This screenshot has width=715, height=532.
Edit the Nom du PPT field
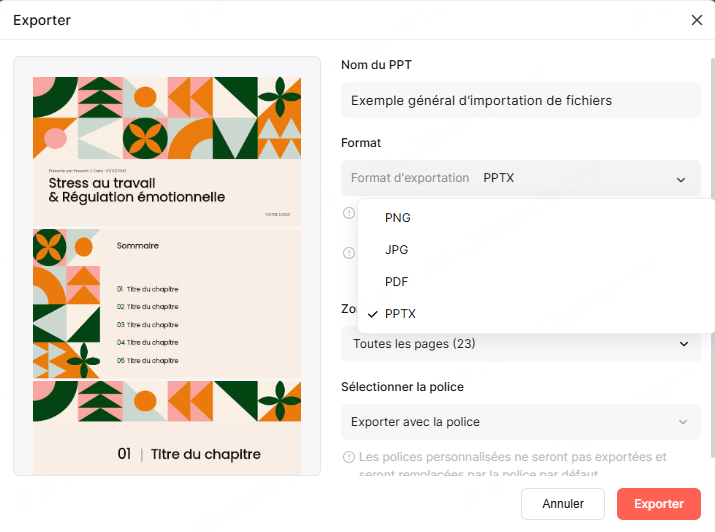coord(520,101)
